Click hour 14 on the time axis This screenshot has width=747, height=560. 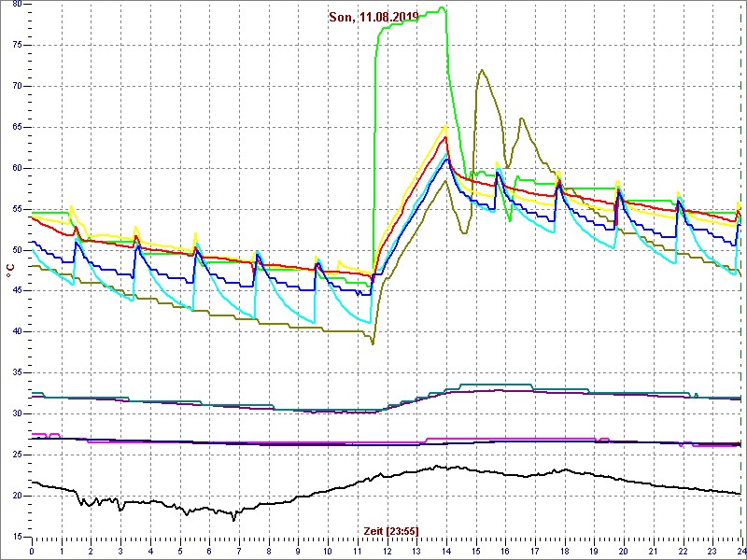[446, 552]
